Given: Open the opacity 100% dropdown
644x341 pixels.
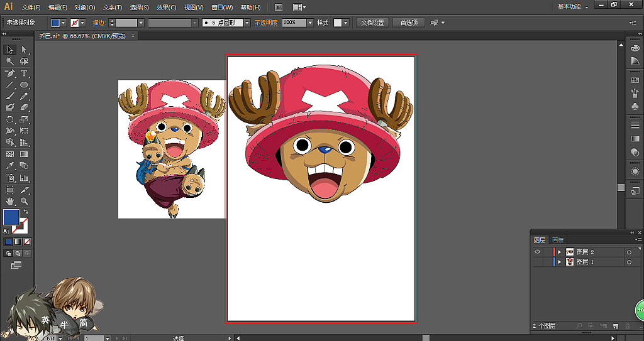Looking at the screenshot, I should (310, 23).
